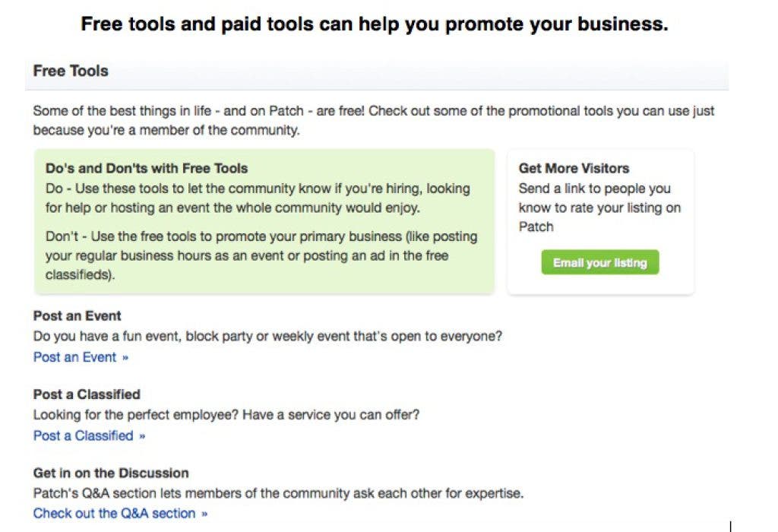Click the » arrow after the Q&A section link
778x532 pixels.
tap(204, 514)
